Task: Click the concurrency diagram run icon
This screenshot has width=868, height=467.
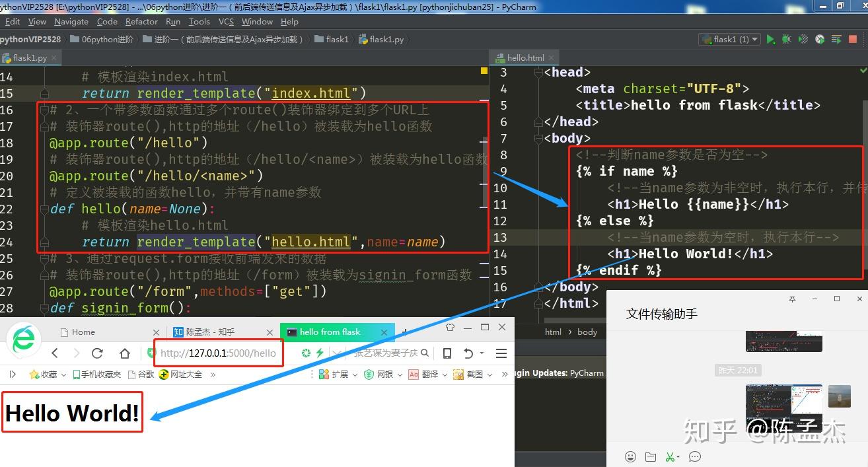Action: (836, 40)
